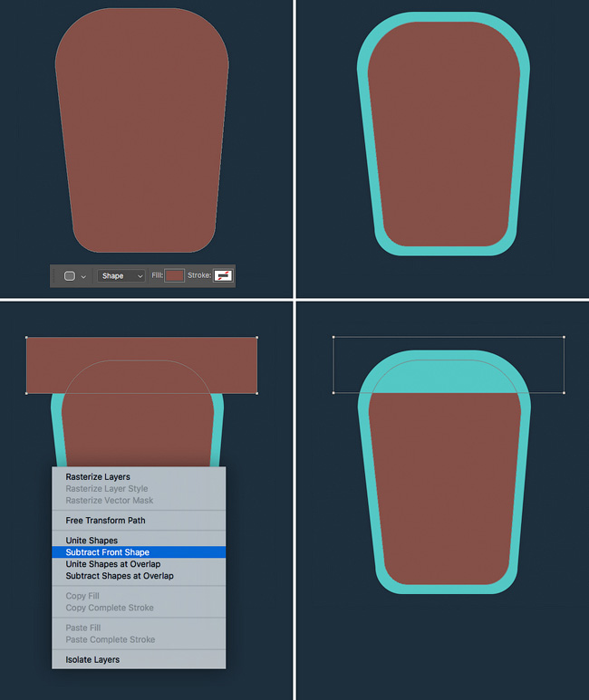Choose Subtract Front Shape
The width and height of the screenshot is (589, 700).
click(139, 552)
